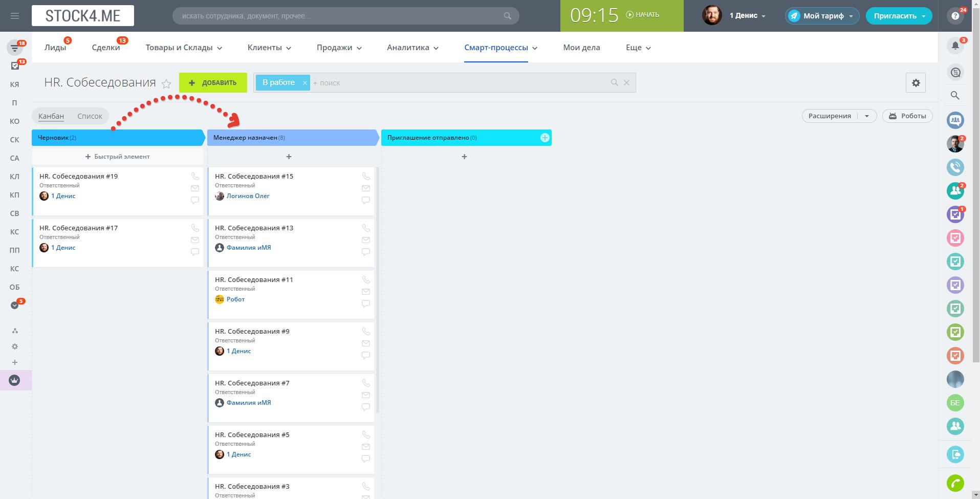Click the STOCK4.ME logo
The height and width of the screenshot is (499, 980).
click(83, 16)
